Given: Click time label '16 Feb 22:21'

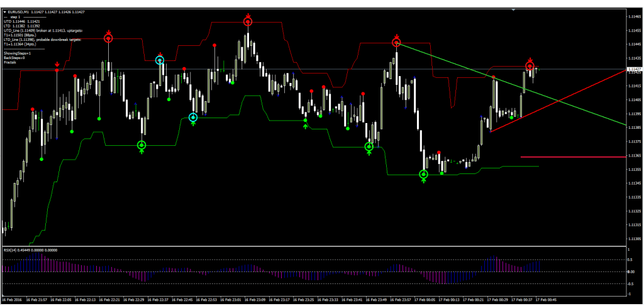Looking at the screenshot, I should point(111,300).
